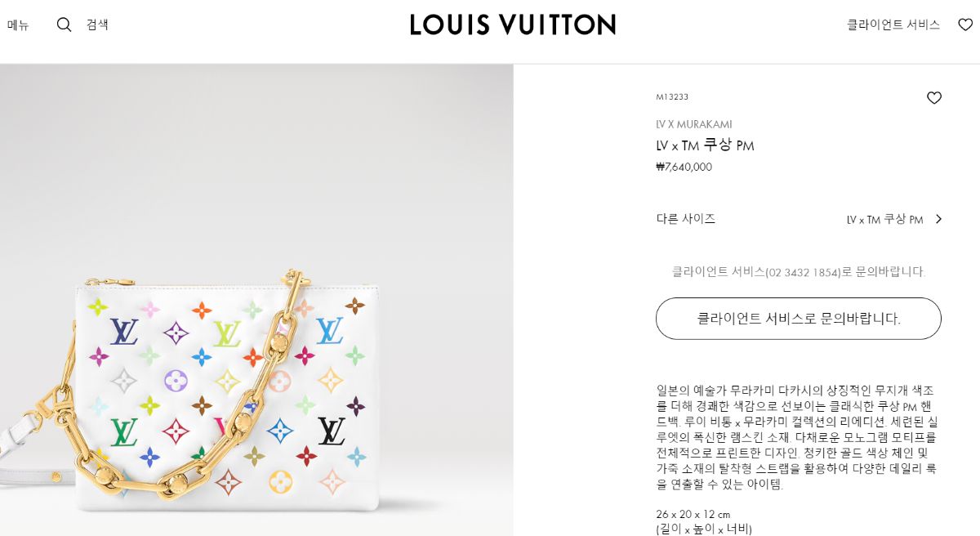The width and height of the screenshot is (980, 536).
Task: Go to Louis Vuitton logo homepage
Action: point(513,25)
